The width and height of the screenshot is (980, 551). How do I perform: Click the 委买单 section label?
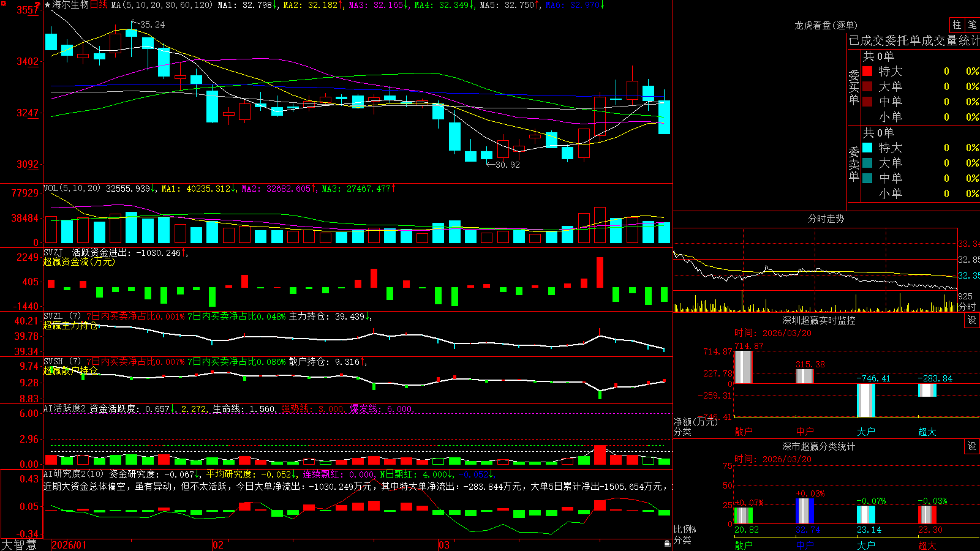tap(854, 88)
